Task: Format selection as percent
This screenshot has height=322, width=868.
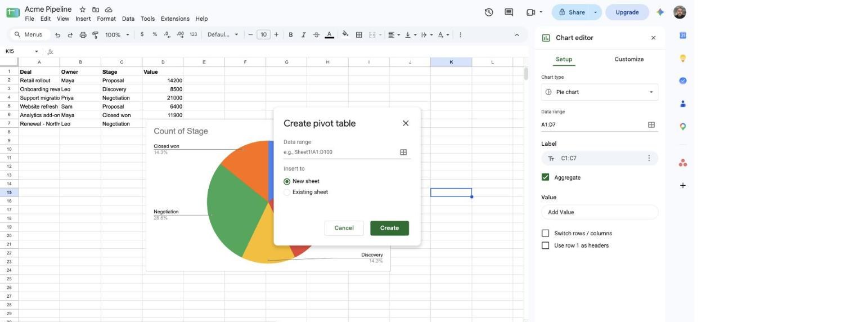Action: tap(155, 34)
